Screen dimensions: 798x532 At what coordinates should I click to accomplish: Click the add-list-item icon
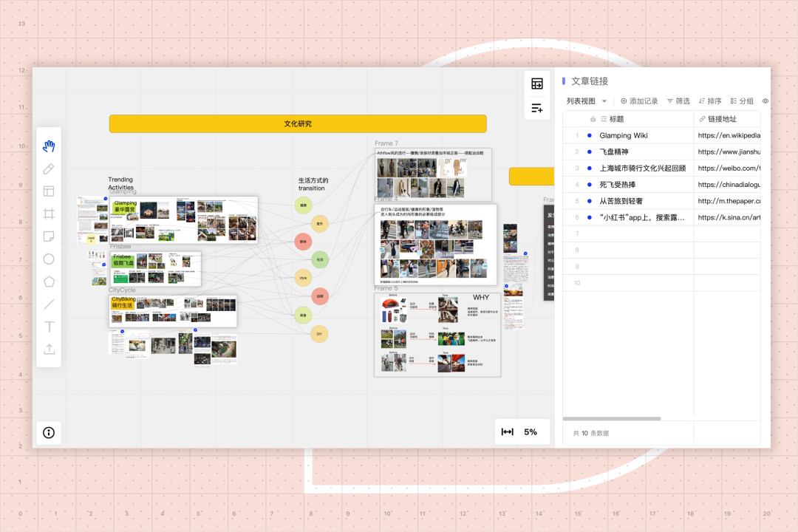click(537, 108)
